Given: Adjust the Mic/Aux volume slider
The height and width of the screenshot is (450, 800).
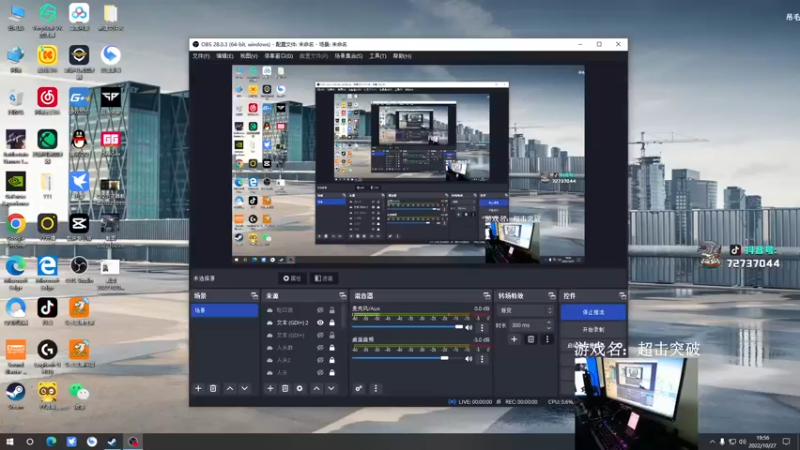Looking at the screenshot, I should pos(407,327).
